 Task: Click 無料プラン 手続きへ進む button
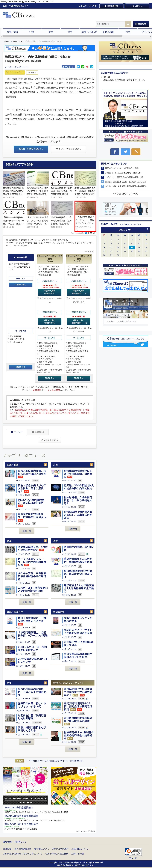[21, 285]
